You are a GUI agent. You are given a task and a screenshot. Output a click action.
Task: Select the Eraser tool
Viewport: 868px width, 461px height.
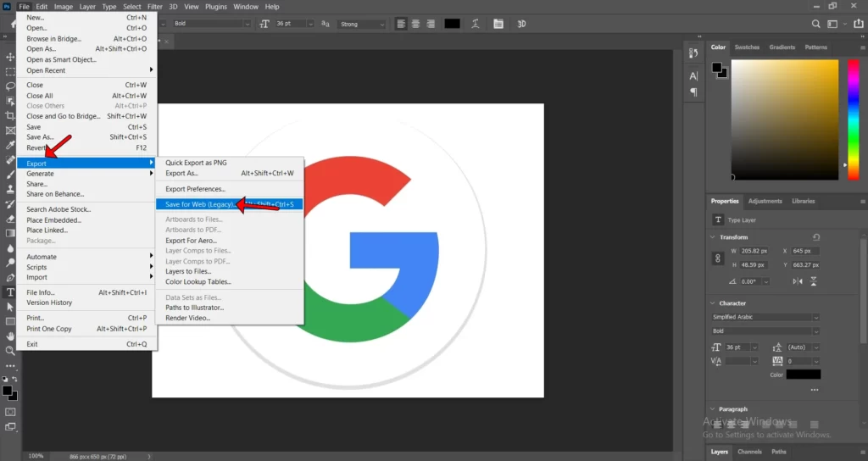[x=10, y=219]
